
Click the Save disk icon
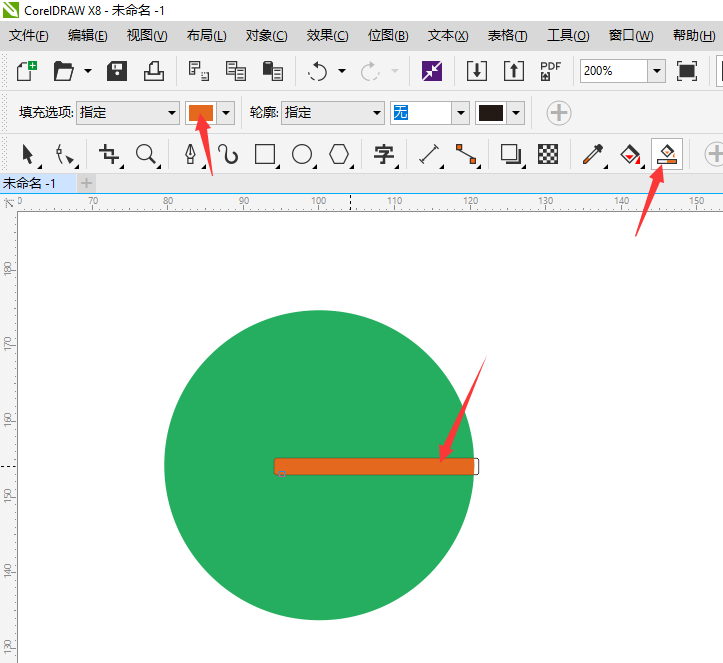[x=117, y=71]
